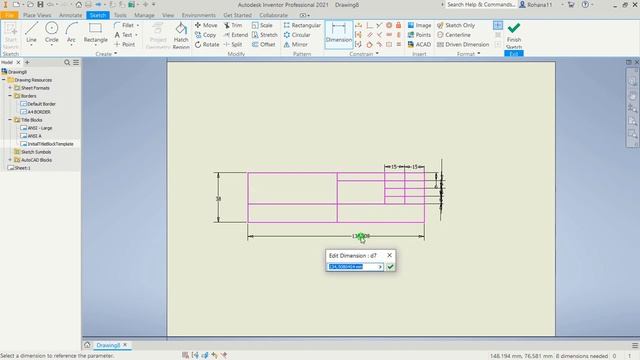Open the File menu

point(9,15)
